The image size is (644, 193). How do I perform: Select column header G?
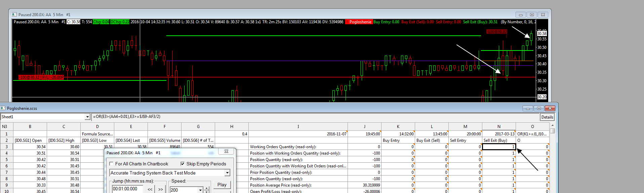coord(198,127)
